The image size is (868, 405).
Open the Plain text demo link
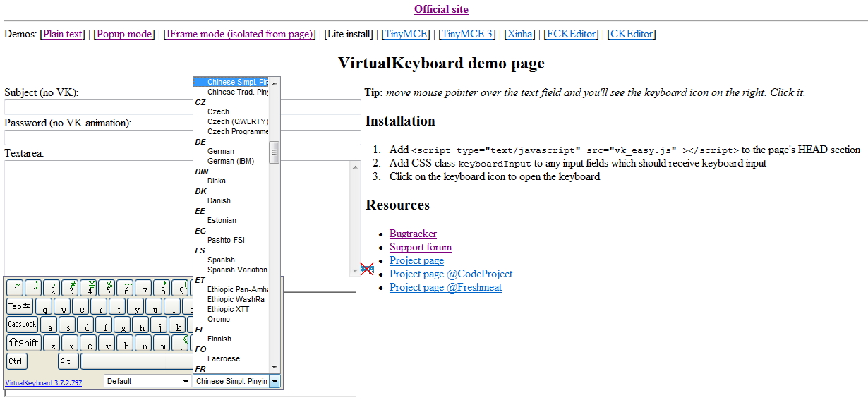(x=64, y=34)
